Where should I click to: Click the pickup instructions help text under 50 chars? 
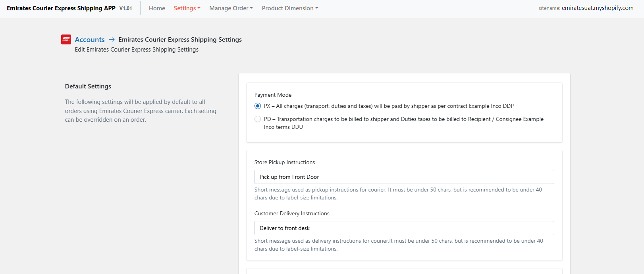(x=398, y=194)
